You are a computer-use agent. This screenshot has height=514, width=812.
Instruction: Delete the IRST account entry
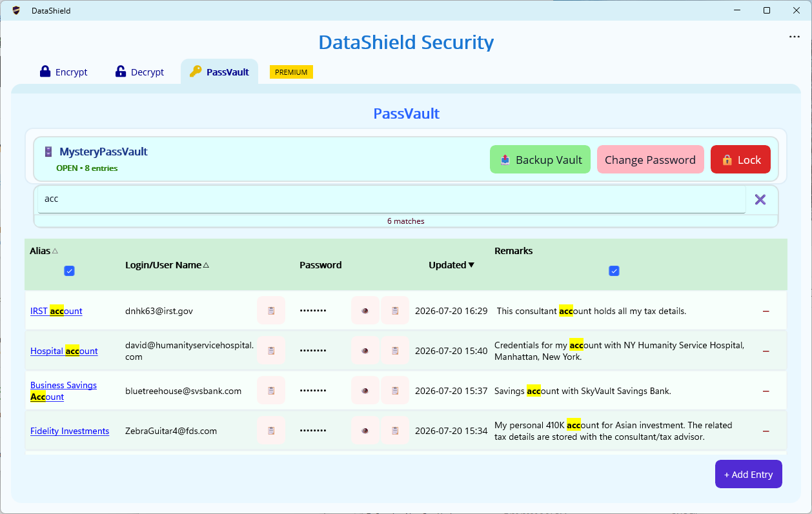[x=766, y=311]
